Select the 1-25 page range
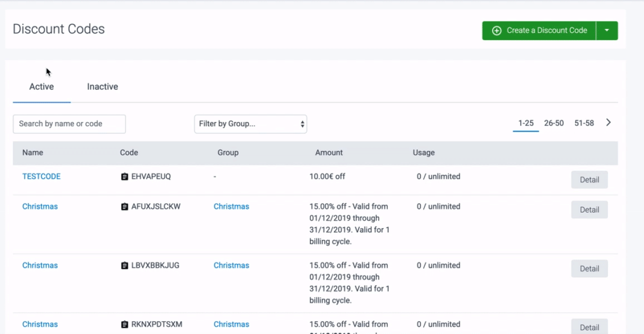The image size is (644, 334). (526, 123)
